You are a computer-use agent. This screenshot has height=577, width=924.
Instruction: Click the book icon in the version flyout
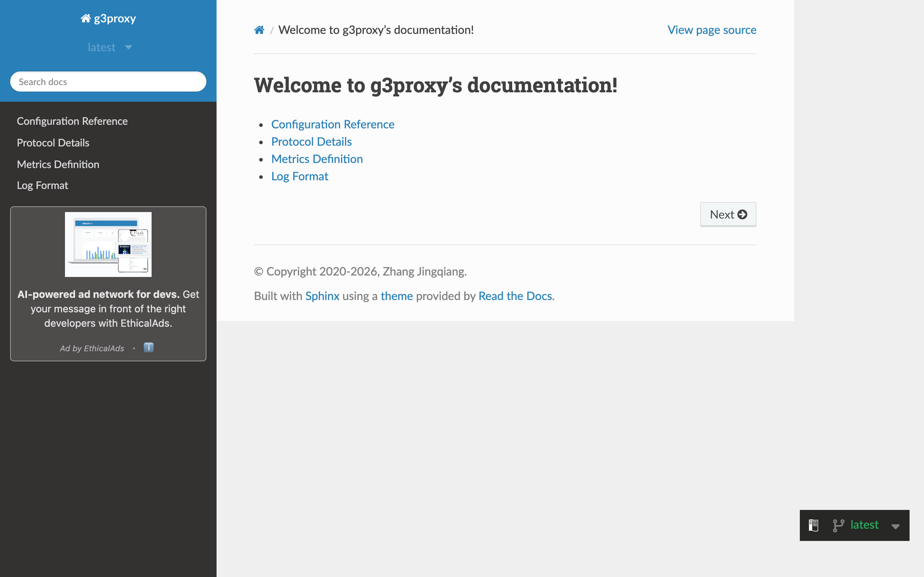click(813, 525)
